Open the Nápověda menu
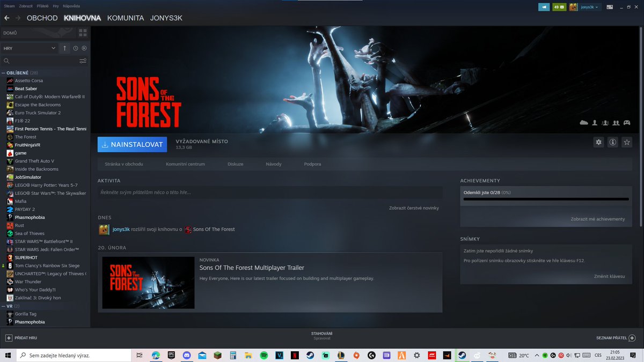This screenshot has width=644, height=362. [x=71, y=5]
